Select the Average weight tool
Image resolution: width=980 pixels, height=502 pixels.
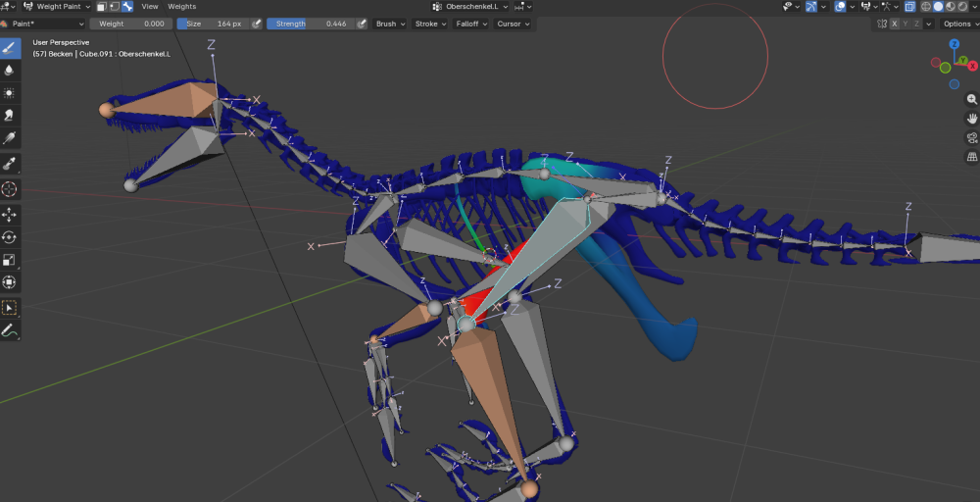[x=10, y=93]
